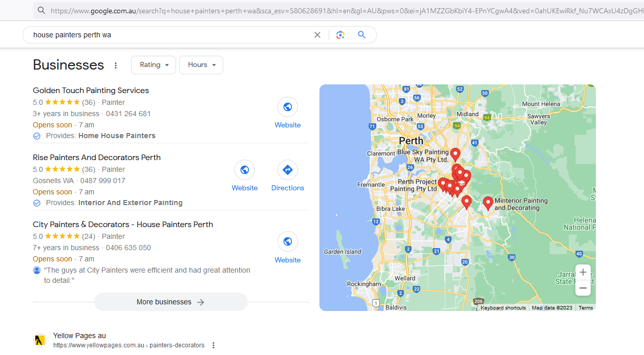
Task: Click the blue search magnifier icon
Action: pyautogui.click(x=362, y=35)
